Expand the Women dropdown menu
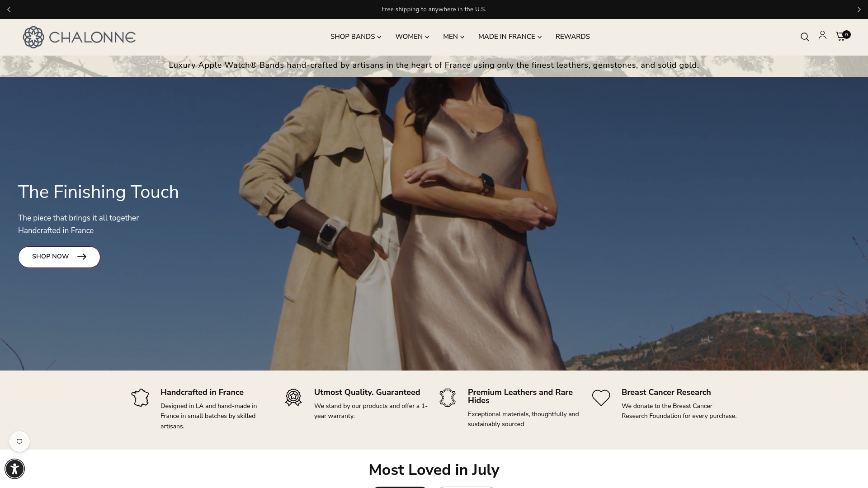 point(412,37)
